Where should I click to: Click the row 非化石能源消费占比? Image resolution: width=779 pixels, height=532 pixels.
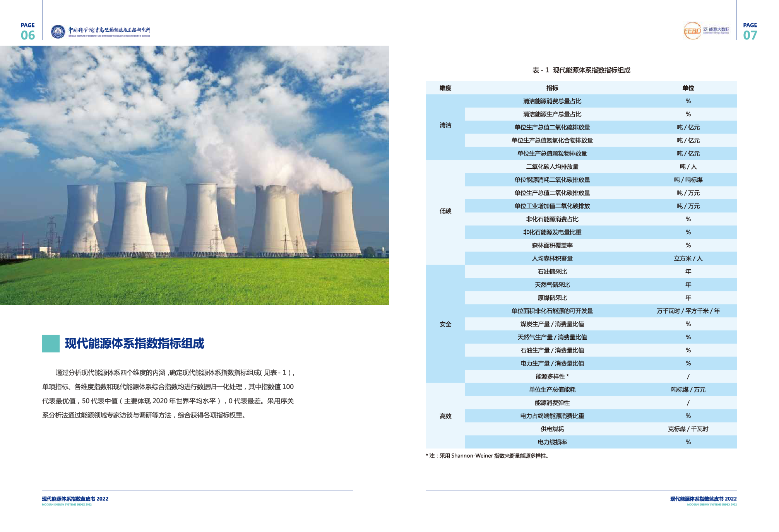click(x=601, y=219)
